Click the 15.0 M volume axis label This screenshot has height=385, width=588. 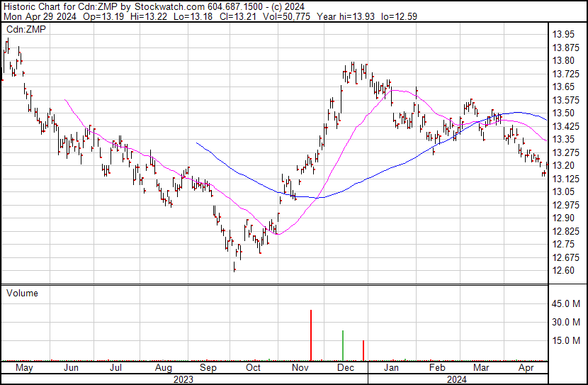pos(567,340)
